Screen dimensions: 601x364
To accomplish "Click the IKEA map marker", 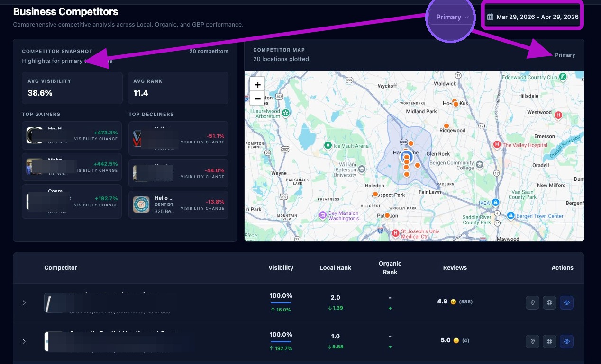I will coord(496,202).
